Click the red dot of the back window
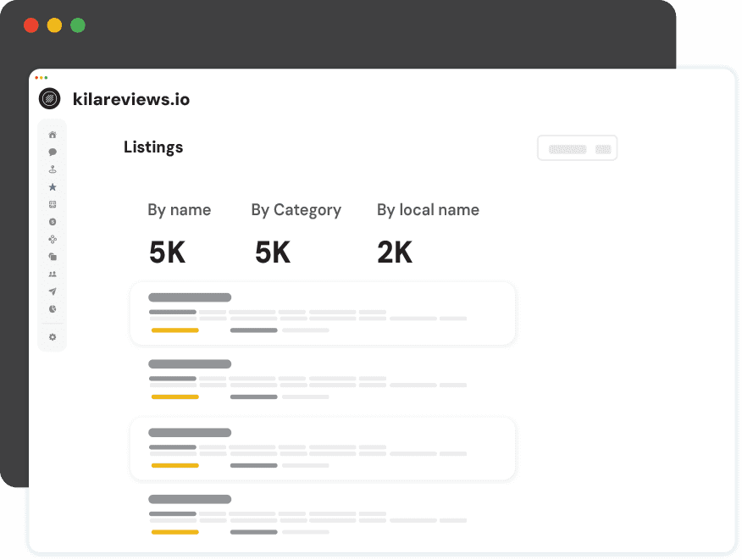Screen dimensions: 742x560 coord(31,25)
